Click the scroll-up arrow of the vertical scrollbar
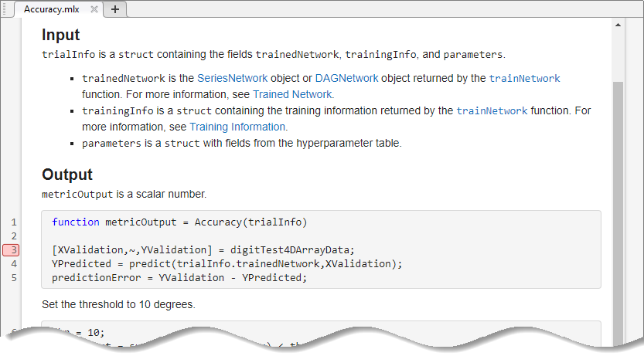Image resolution: width=644 pixels, height=356 pixels. 618,25
